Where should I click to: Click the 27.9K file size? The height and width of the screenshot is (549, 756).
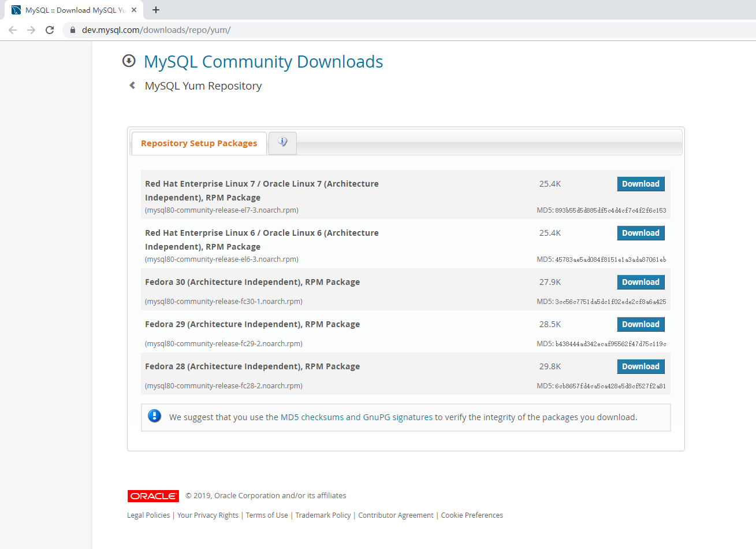(550, 282)
